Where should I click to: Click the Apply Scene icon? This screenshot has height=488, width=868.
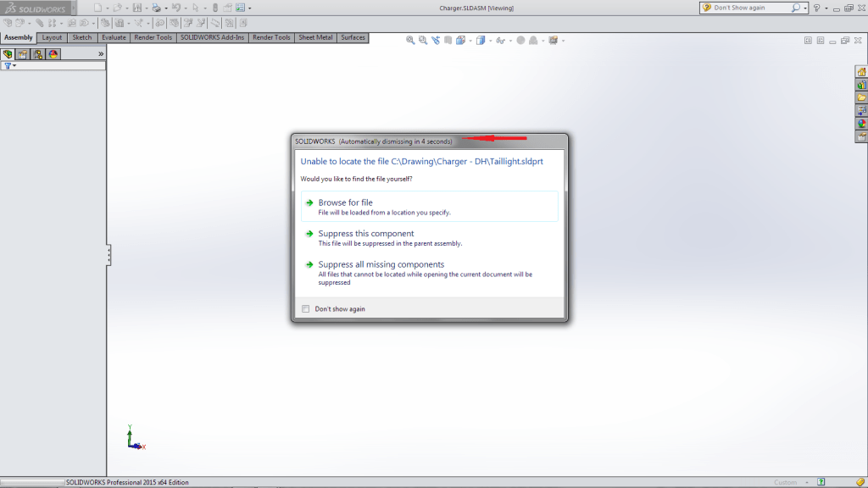point(533,39)
